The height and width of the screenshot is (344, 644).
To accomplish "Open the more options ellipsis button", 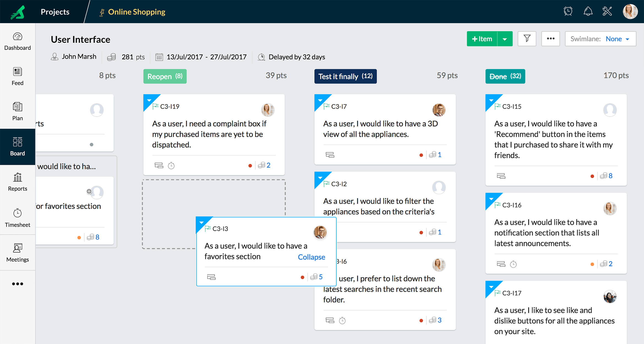I will 550,39.
